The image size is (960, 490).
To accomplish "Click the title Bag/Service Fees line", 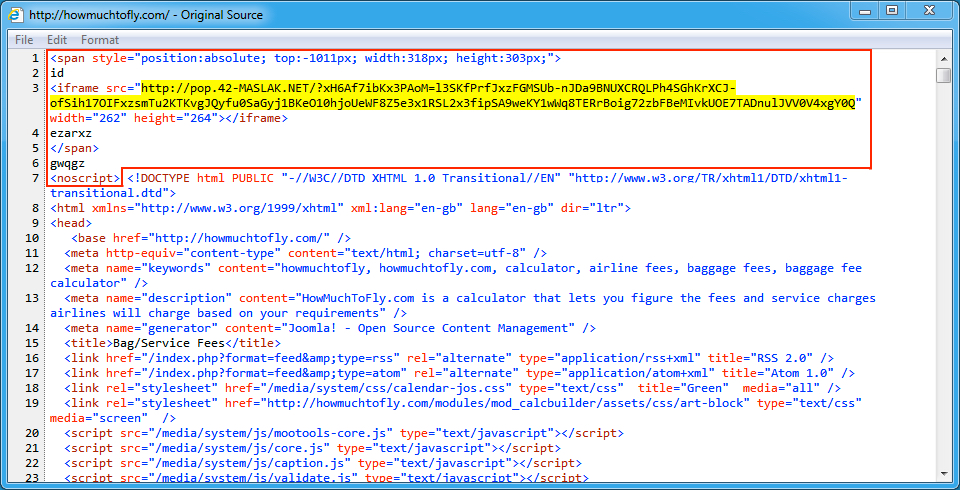I will [x=172, y=343].
